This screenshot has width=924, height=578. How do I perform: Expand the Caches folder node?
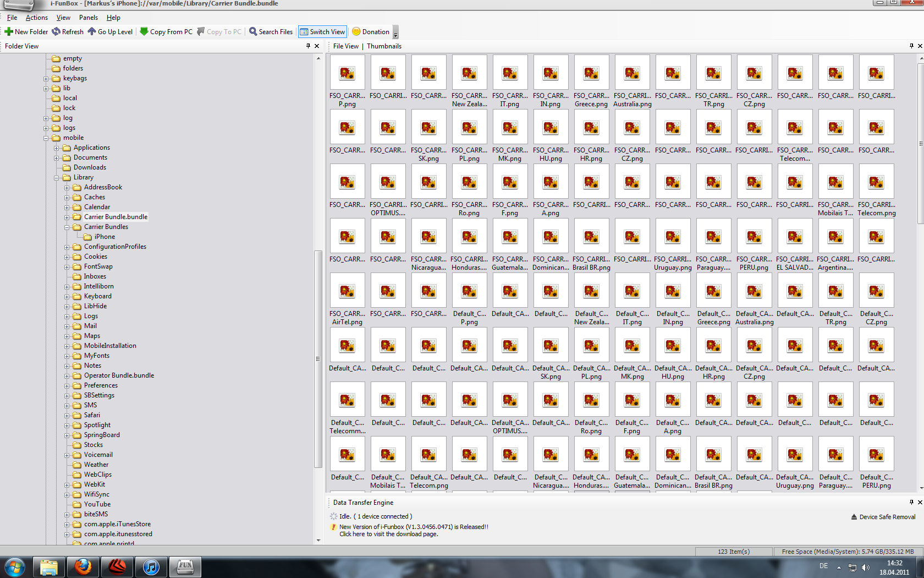[x=67, y=198]
